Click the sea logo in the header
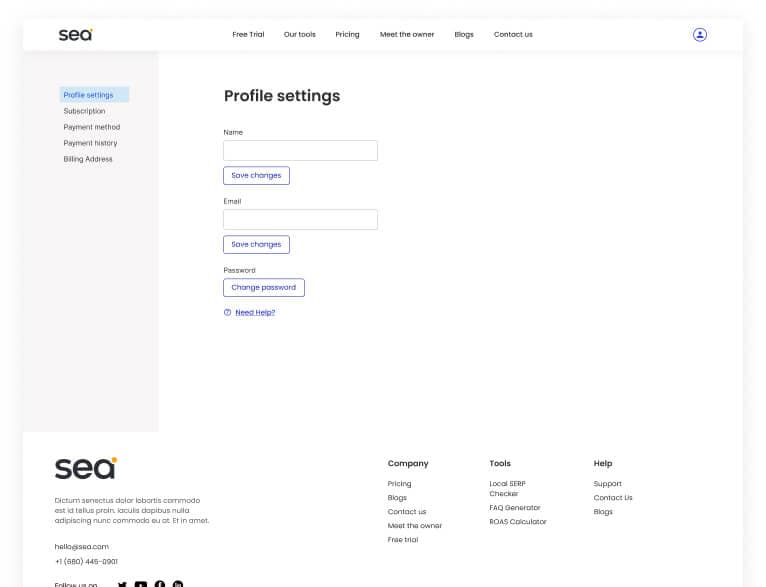The height and width of the screenshot is (587, 766). [75, 34]
